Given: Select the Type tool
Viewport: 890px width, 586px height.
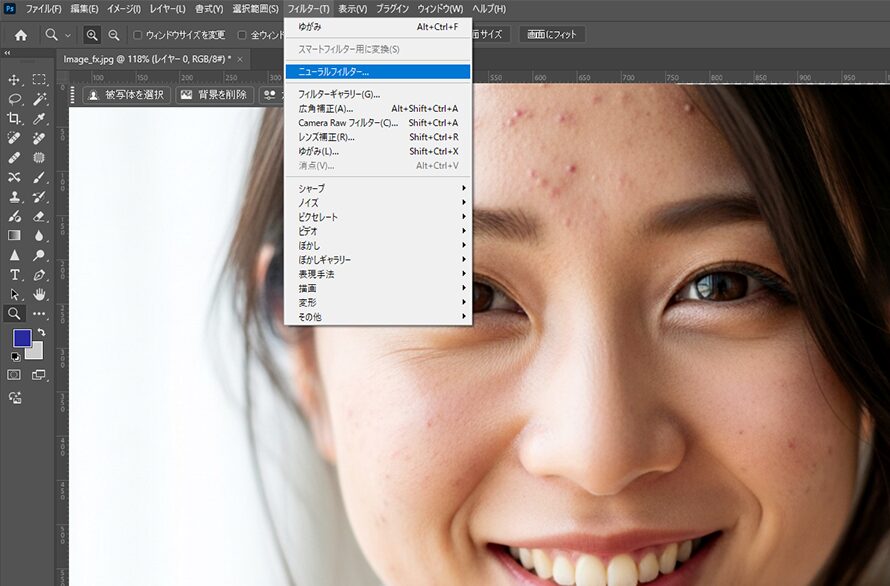Looking at the screenshot, I should pos(14,275).
